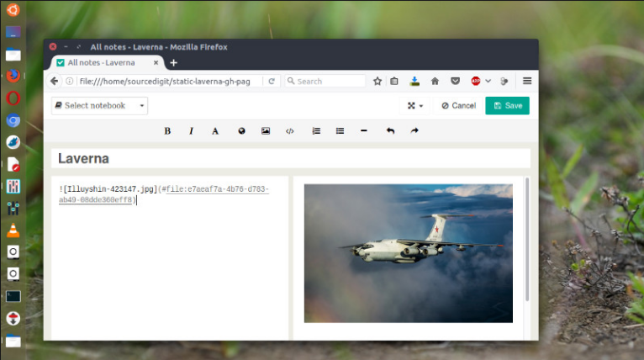Insert code block with code icon

coord(289,131)
